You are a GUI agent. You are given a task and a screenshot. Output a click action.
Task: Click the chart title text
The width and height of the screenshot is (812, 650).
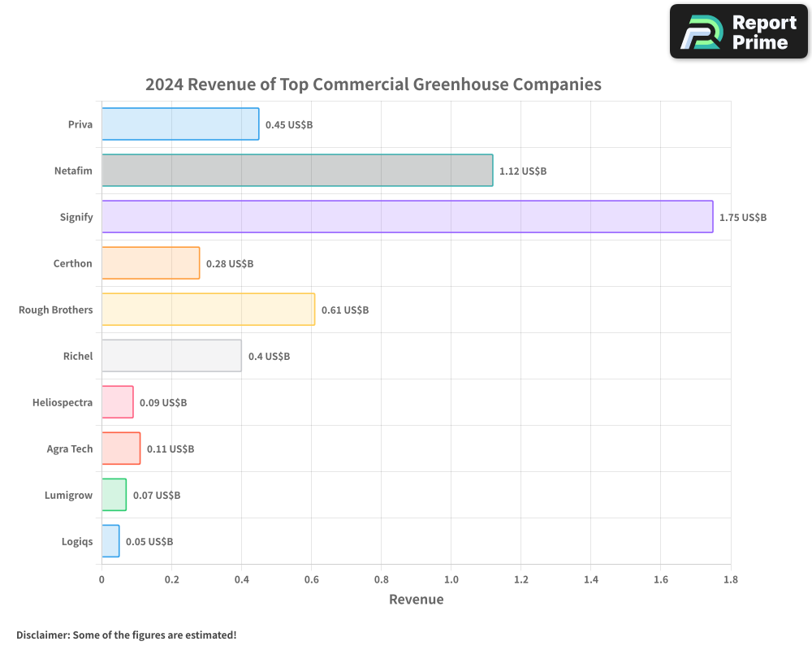point(373,84)
